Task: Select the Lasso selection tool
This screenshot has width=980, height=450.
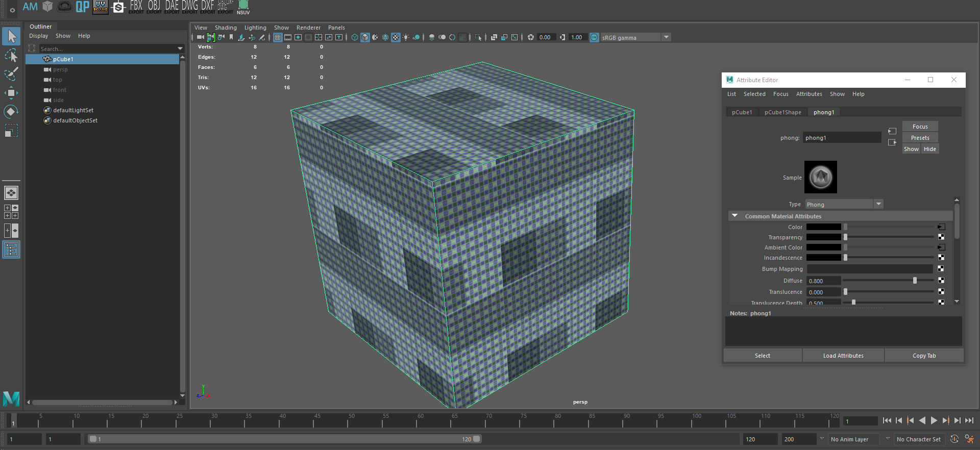Action: click(x=11, y=55)
